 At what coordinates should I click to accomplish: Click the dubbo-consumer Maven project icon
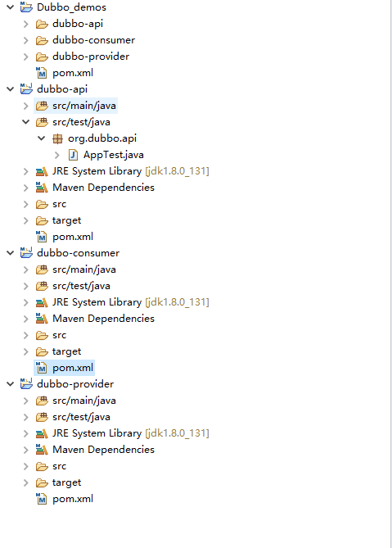tap(26, 252)
